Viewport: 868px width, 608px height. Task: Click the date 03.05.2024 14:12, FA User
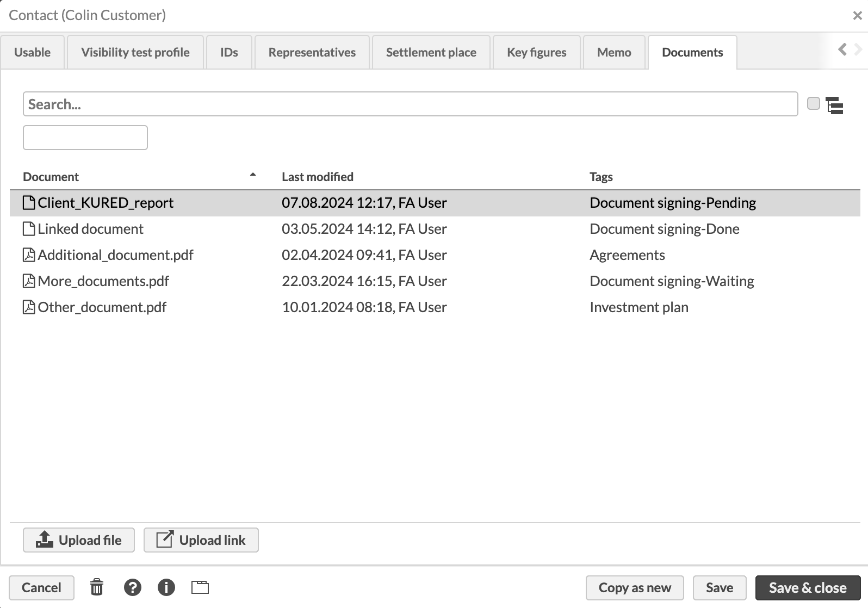coord(364,229)
